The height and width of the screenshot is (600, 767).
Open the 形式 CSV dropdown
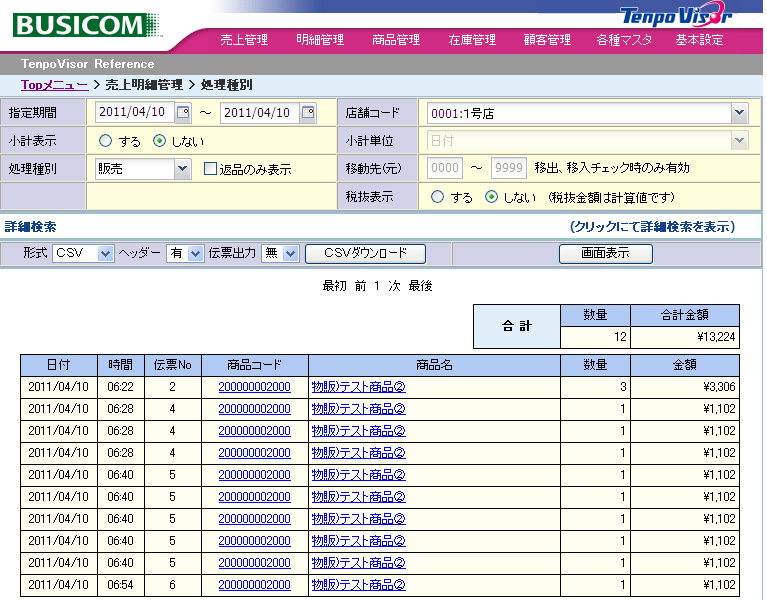click(83, 253)
